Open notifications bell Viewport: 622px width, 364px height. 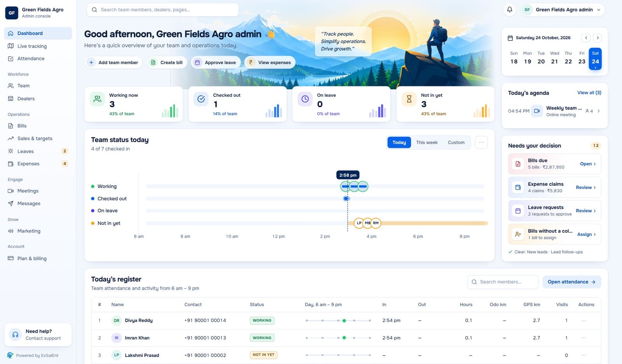(509, 10)
